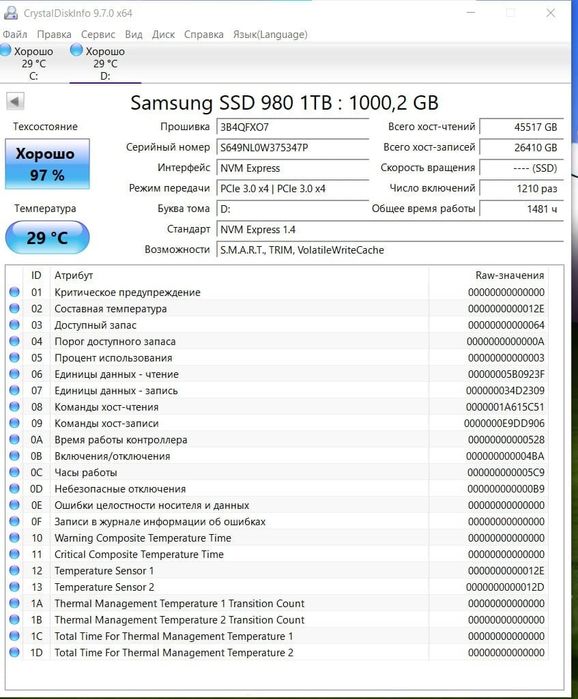The image size is (578, 699).
Task: Click the 29 °C temperature button
Action: 47,237
